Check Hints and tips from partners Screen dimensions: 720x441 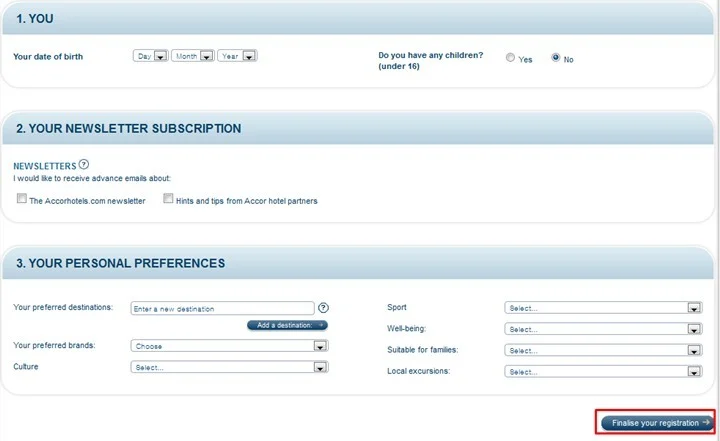pos(168,198)
